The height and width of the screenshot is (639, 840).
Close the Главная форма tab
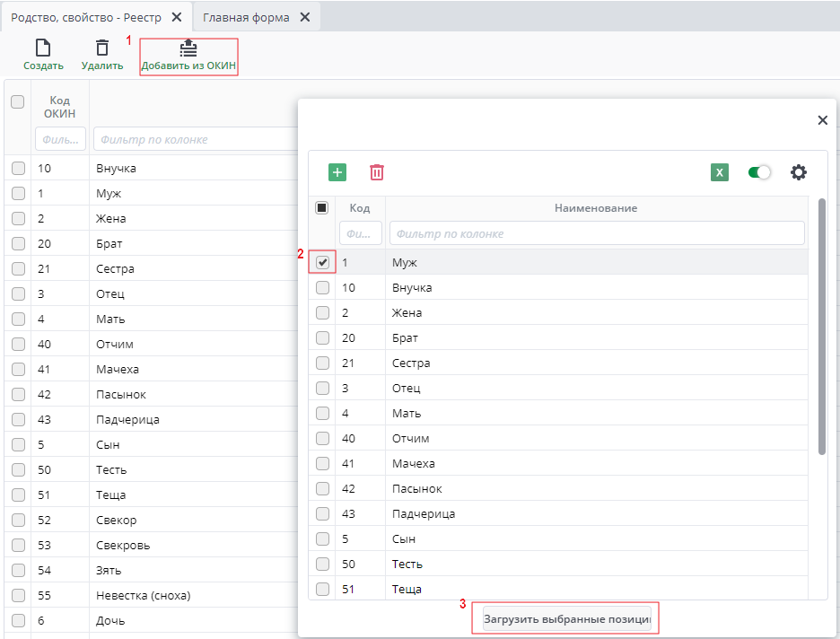pos(305,17)
